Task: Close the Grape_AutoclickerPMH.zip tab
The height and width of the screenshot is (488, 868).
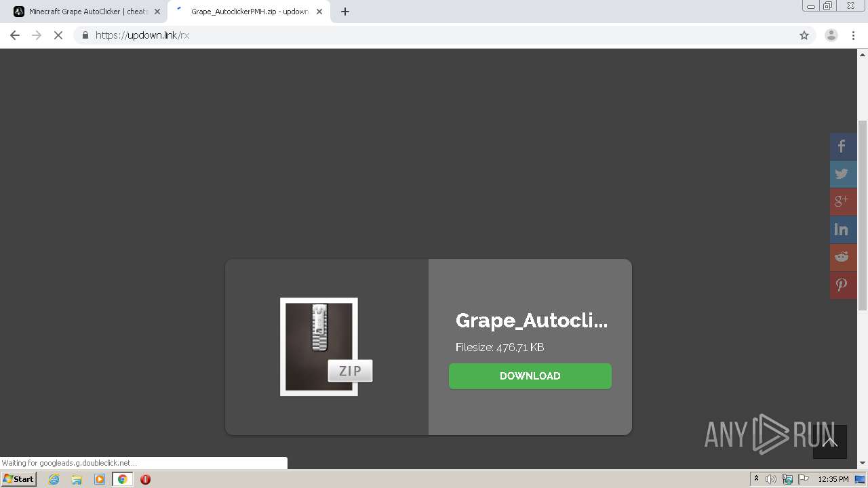Action: pyautogui.click(x=319, y=12)
